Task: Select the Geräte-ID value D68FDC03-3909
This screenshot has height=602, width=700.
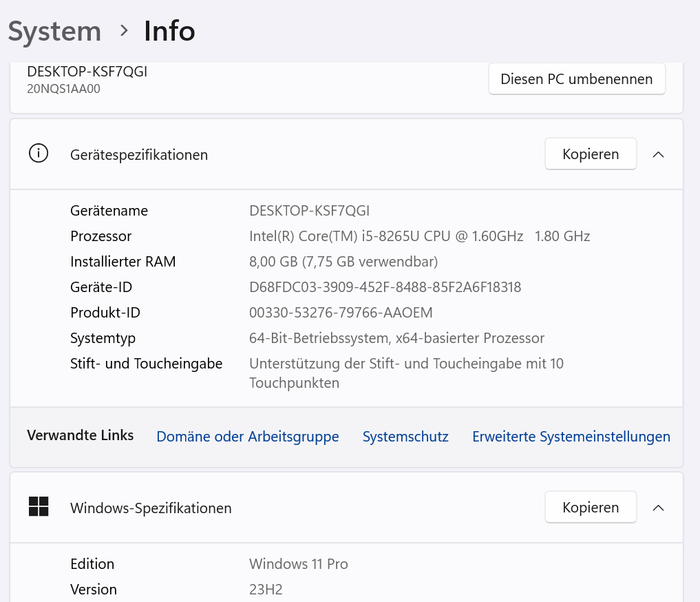Action: point(385,287)
